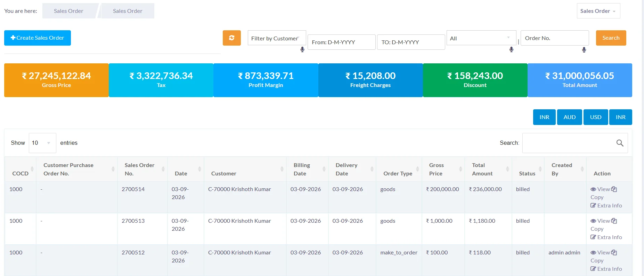Click the Tax summary card
The image size is (644, 276).
(161, 80)
